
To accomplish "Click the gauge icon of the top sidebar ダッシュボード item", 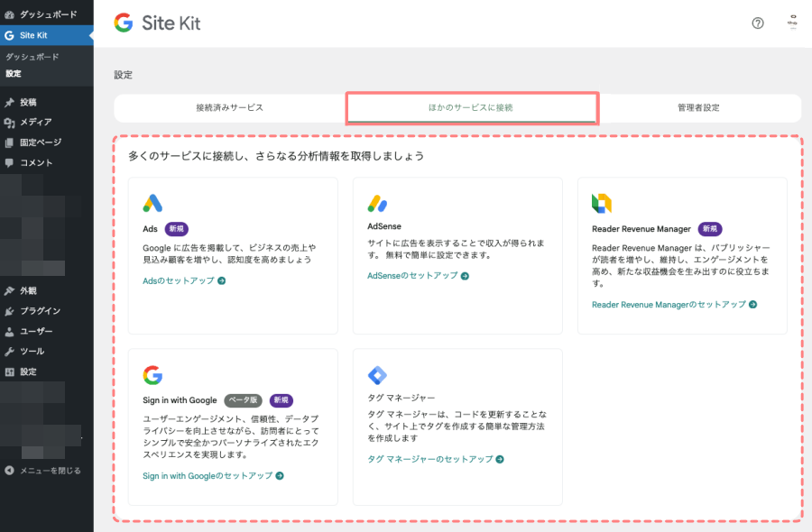I will pyautogui.click(x=9, y=14).
